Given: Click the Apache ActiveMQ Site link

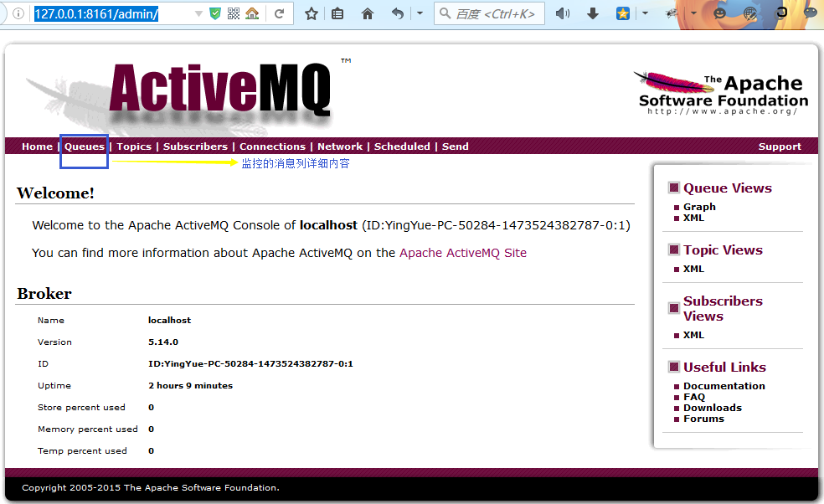Looking at the screenshot, I should coord(463,253).
